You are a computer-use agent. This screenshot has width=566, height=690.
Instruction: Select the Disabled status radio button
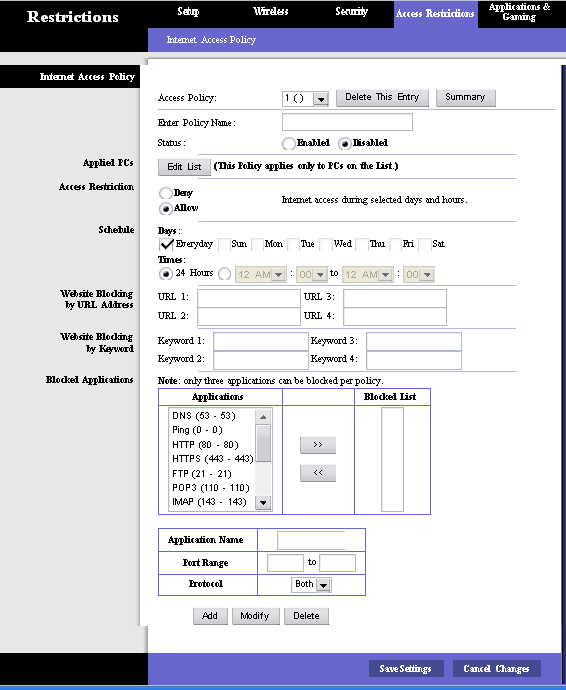[345, 143]
